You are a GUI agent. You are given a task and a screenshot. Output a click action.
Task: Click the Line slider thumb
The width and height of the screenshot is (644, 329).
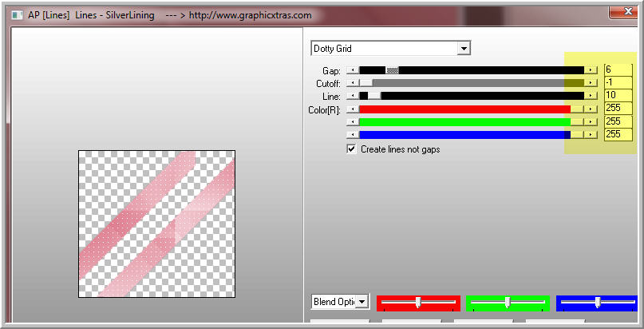374,96
